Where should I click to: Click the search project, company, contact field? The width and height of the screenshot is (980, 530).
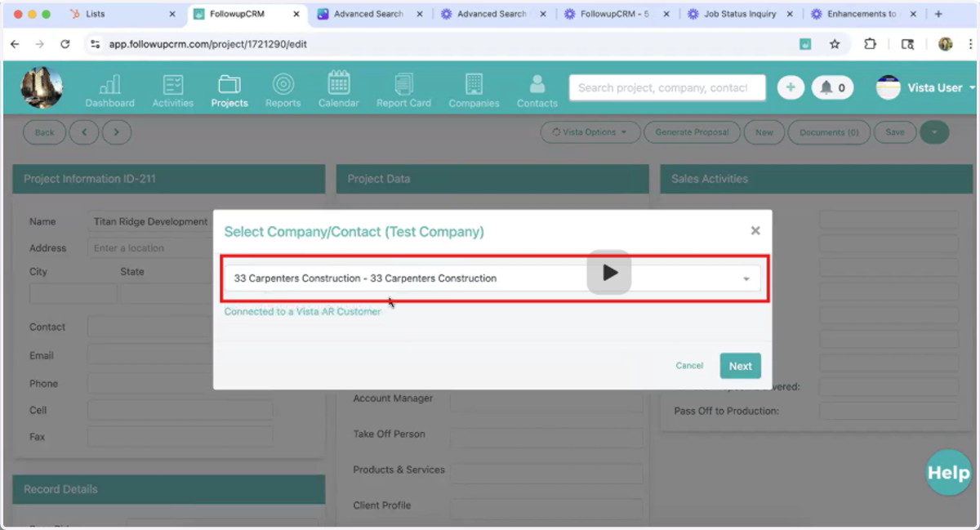667,87
